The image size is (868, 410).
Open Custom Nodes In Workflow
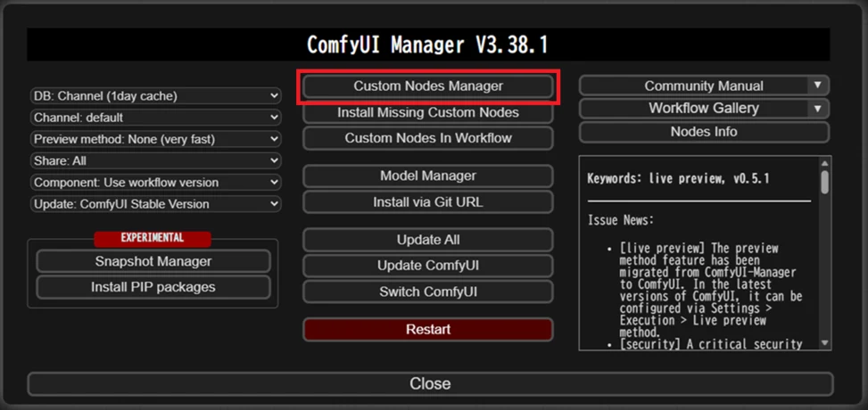click(428, 138)
